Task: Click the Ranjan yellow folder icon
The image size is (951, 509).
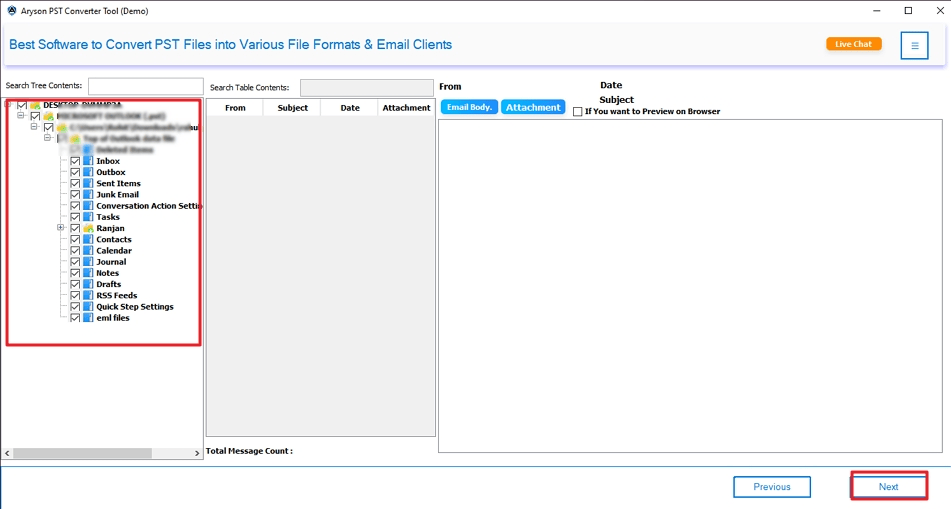Action: [x=88, y=228]
